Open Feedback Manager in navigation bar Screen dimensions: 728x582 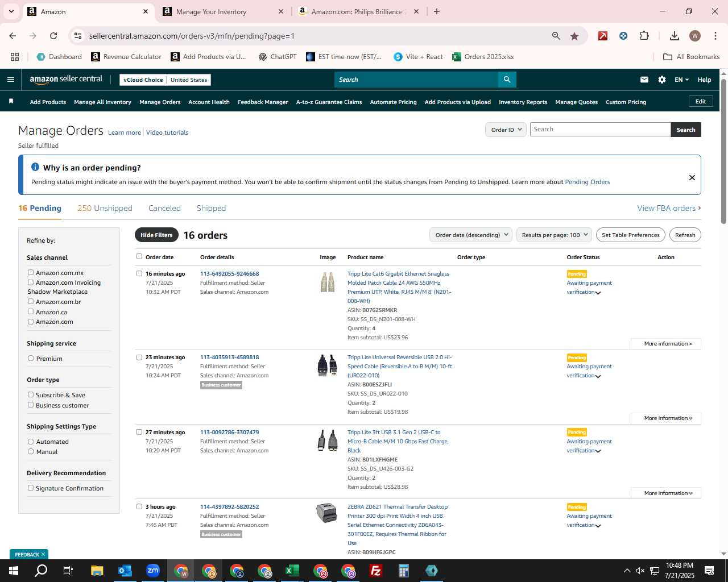263,102
